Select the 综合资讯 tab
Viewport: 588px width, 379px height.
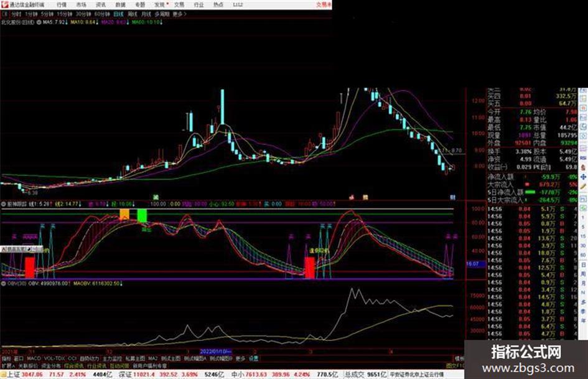74,365
